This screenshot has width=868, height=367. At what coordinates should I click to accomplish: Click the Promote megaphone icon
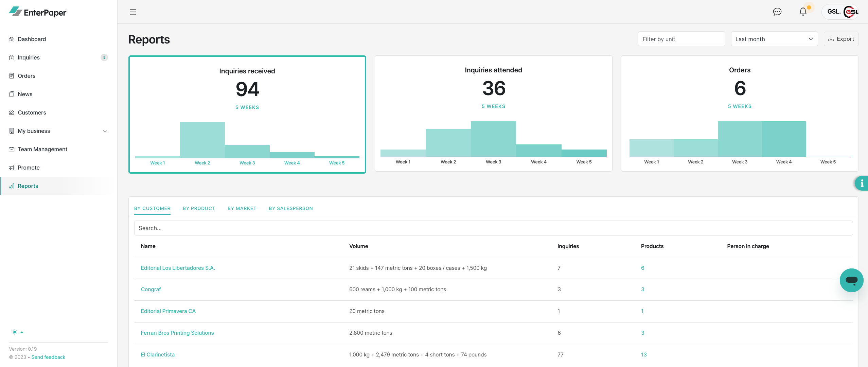12,168
